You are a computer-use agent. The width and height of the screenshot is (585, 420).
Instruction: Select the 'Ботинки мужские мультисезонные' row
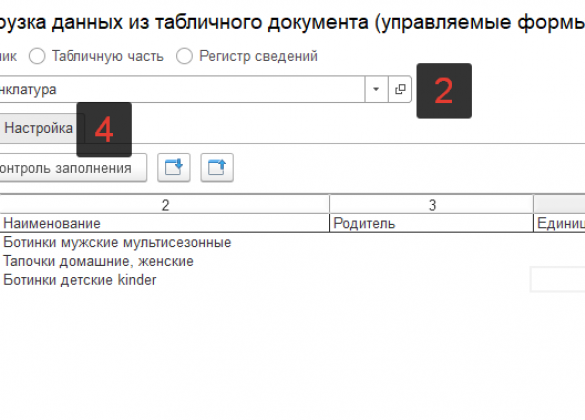pyautogui.click(x=292, y=242)
